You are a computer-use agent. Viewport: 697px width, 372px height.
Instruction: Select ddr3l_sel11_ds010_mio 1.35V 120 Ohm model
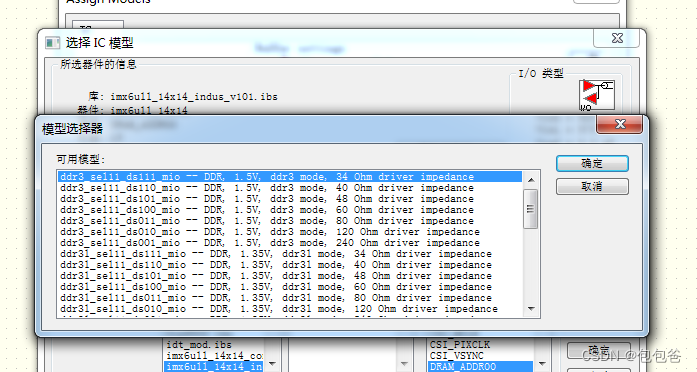click(290, 309)
